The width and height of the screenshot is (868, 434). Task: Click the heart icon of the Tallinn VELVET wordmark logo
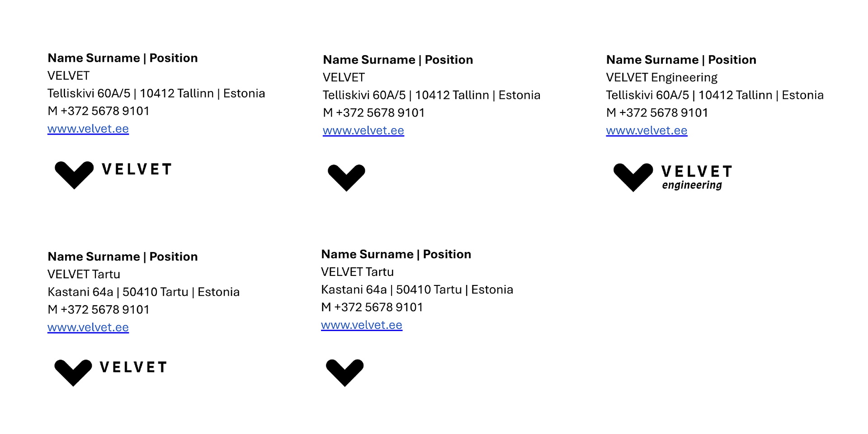pyautogui.click(x=74, y=174)
